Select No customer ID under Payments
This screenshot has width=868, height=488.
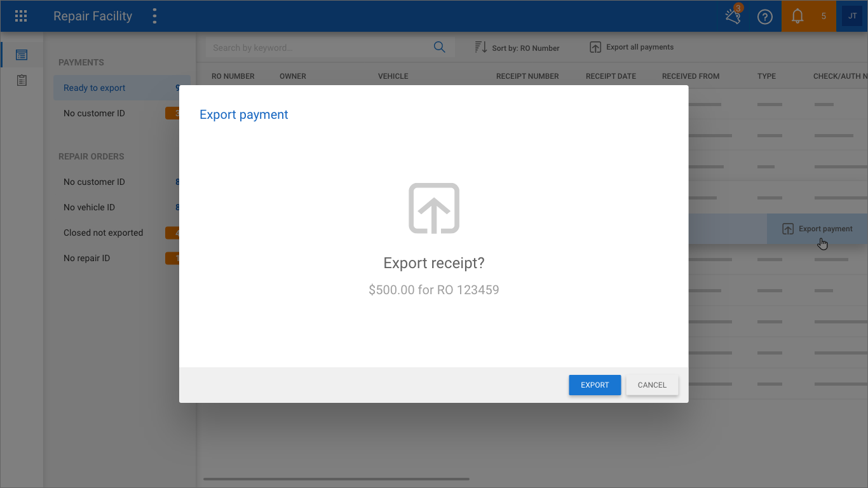pyautogui.click(x=95, y=113)
